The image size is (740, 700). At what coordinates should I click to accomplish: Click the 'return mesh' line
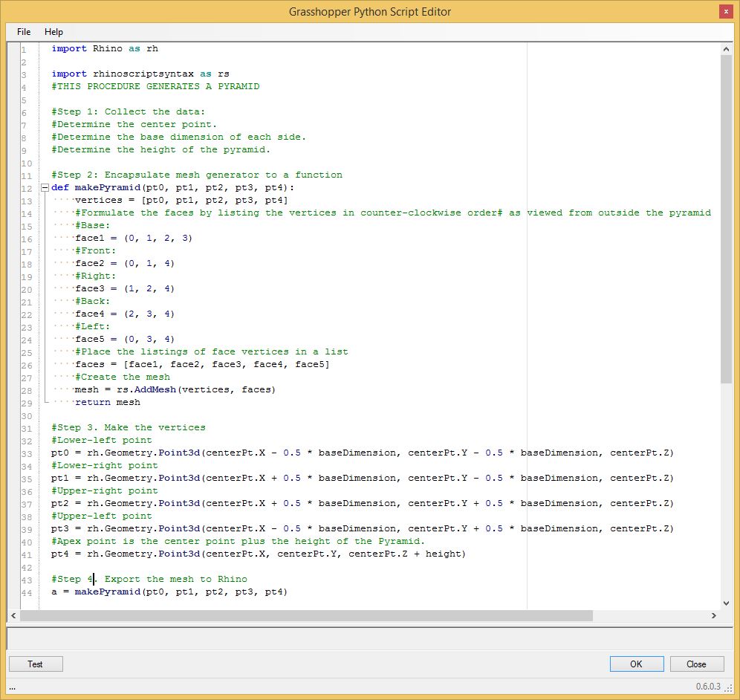[x=108, y=403]
